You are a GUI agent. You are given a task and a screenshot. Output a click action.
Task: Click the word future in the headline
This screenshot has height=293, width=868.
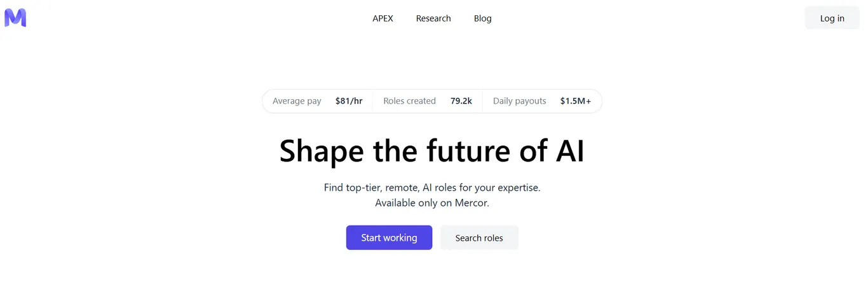coord(473,151)
